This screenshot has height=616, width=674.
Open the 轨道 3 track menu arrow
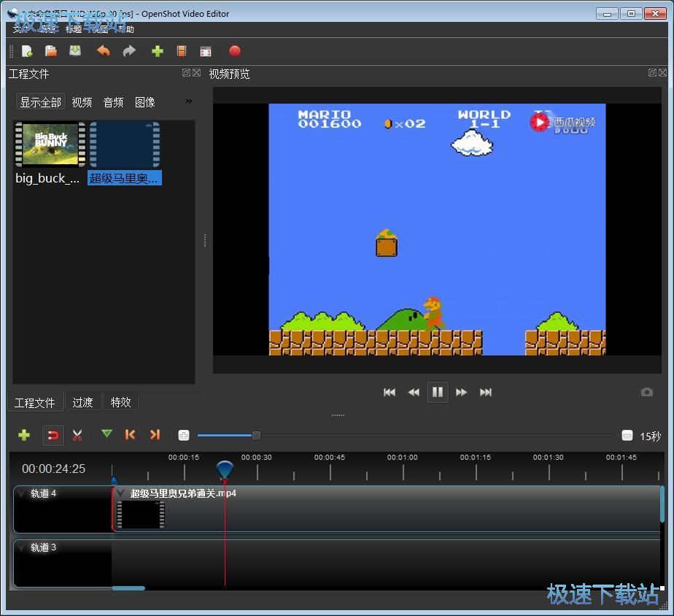tap(22, 547)
